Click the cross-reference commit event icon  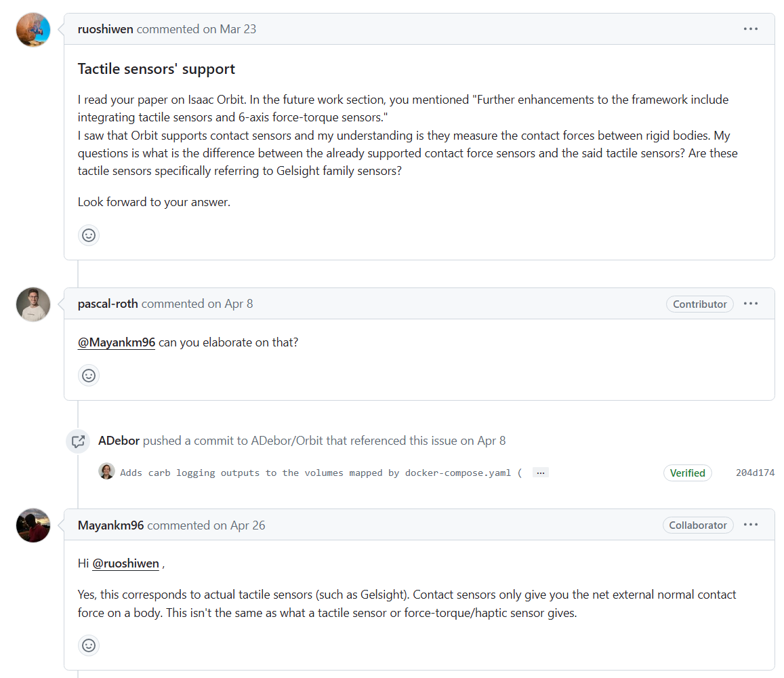point(78,441)
